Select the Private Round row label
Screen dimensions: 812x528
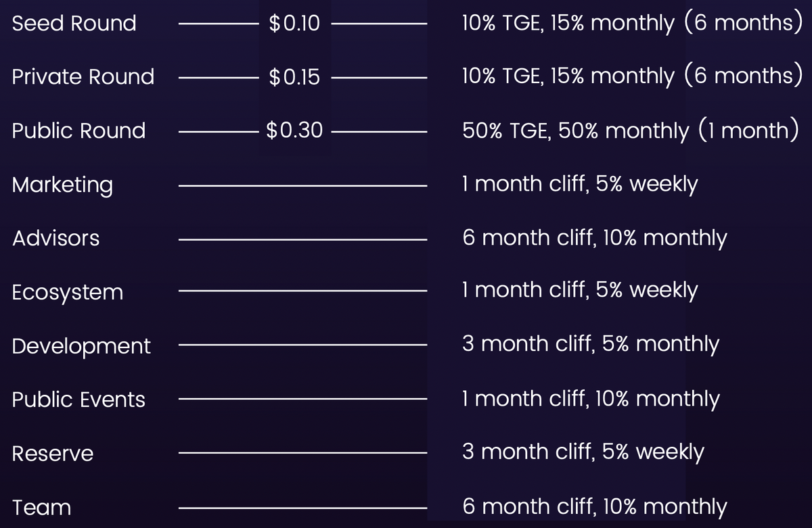click(83, 77)
